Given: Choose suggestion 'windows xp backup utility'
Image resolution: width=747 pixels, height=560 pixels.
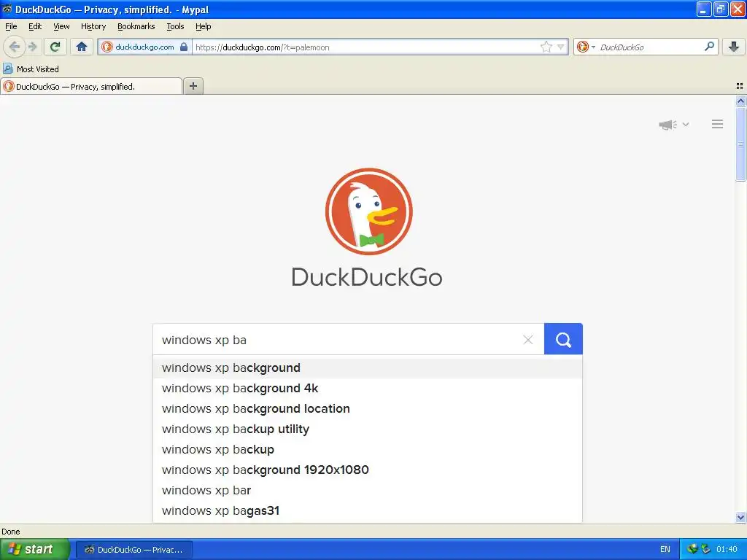Looking at the screenshot, I should (368, 429).
